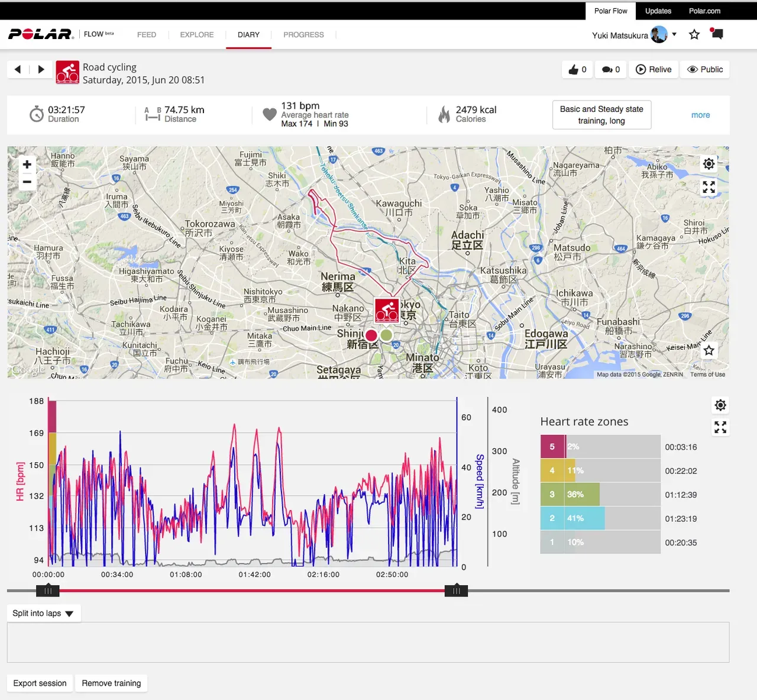This screenshot has width=757, height=700.
Task: Open notifications flag icon
Action: pyautogui.click(x=717, y=34)
